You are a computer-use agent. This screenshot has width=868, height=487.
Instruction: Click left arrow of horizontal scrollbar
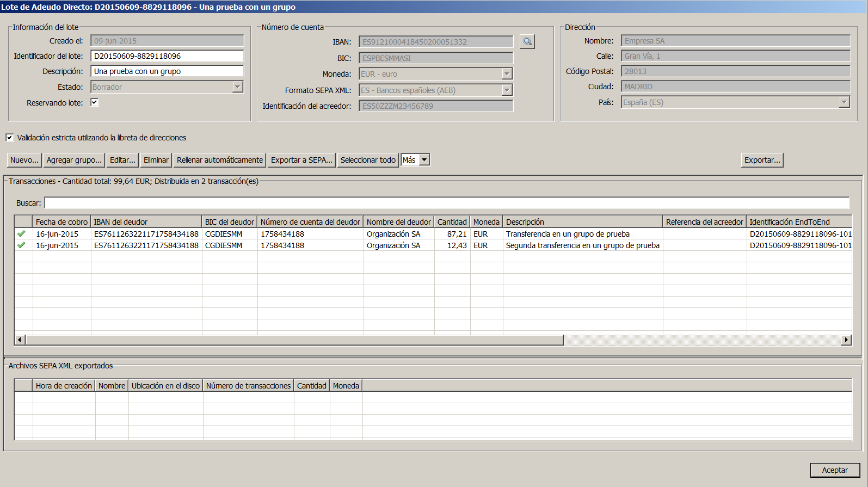click(x=20, y=340)
